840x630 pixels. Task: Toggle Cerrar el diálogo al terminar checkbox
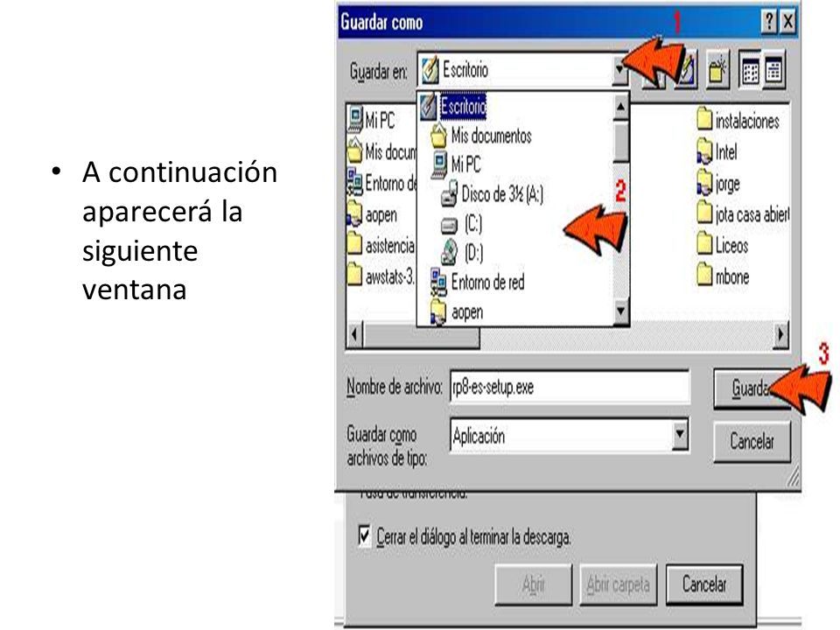364,535
